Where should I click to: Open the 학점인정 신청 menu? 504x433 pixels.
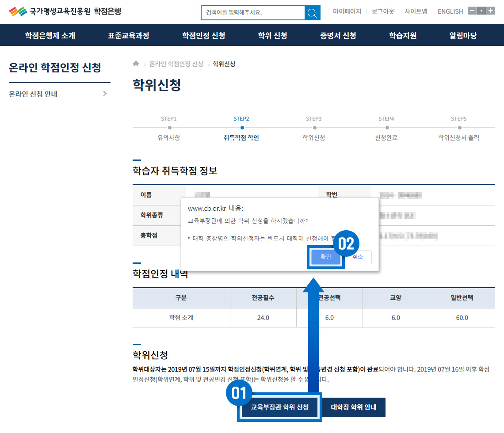[203, 36]
